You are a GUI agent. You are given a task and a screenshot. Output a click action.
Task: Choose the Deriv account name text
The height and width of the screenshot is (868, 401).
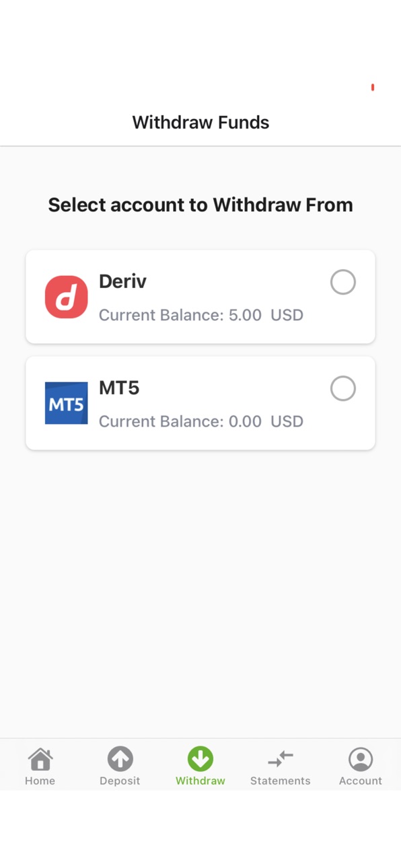point(122,281)
